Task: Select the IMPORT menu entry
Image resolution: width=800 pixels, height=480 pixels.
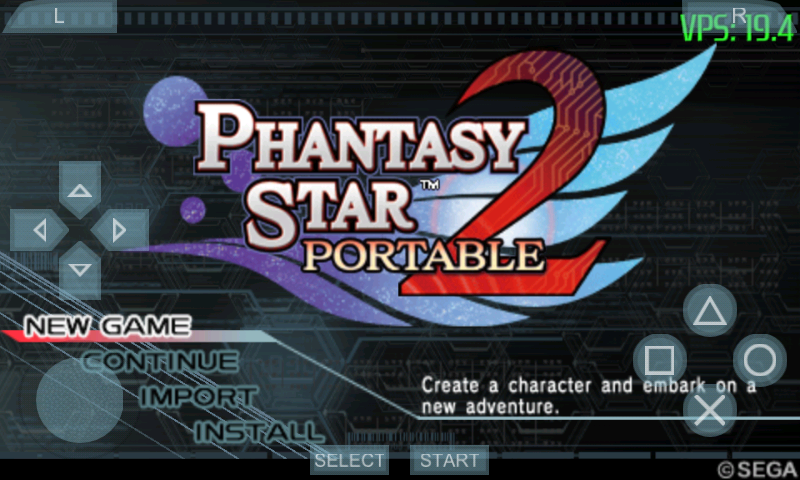Action: tap(198, 397)
